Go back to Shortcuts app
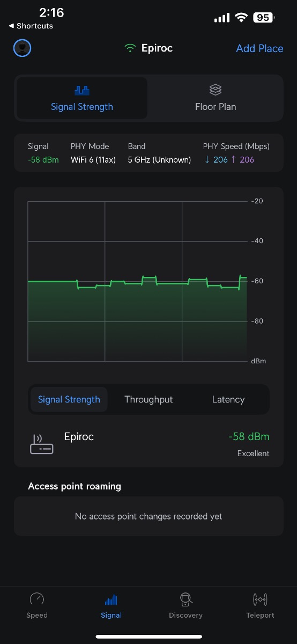This screenshot has width=297, height=644. [x=31, y=26]
